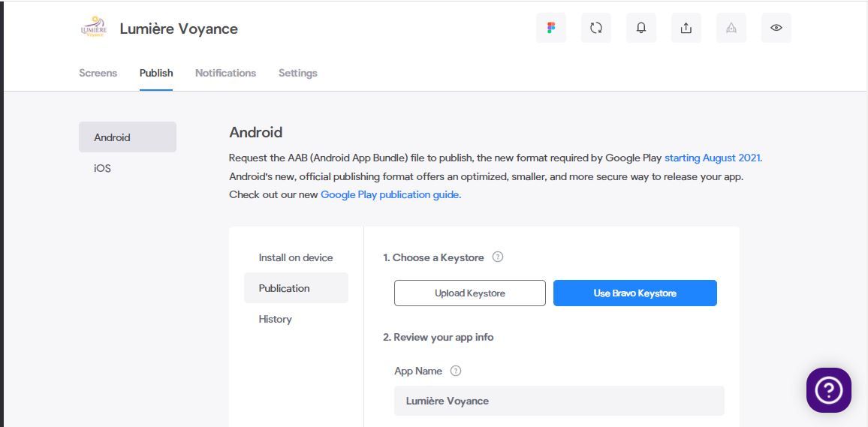Viewport: 868px width, 427px height.
Task: Select the Publish tab
Action: click(156, 73)
